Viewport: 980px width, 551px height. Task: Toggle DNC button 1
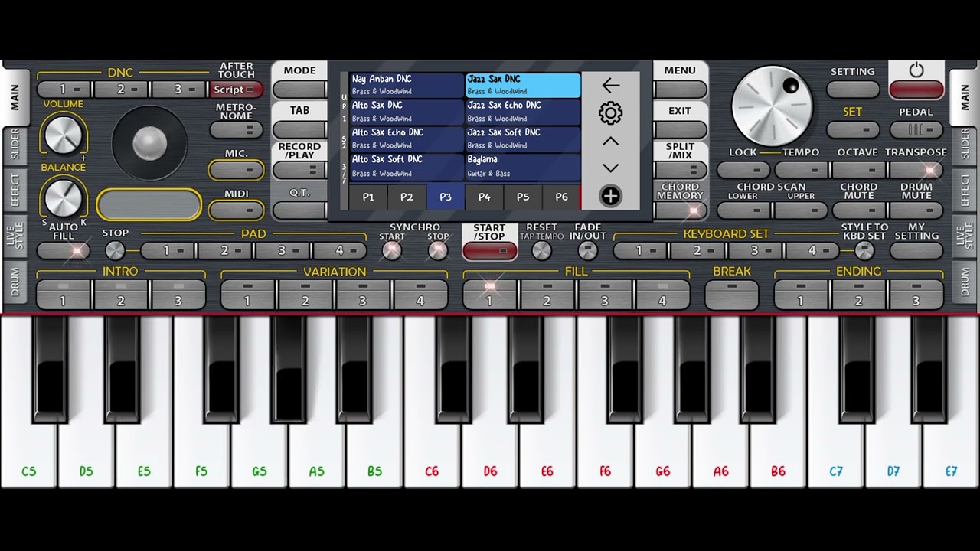point(64,90)
